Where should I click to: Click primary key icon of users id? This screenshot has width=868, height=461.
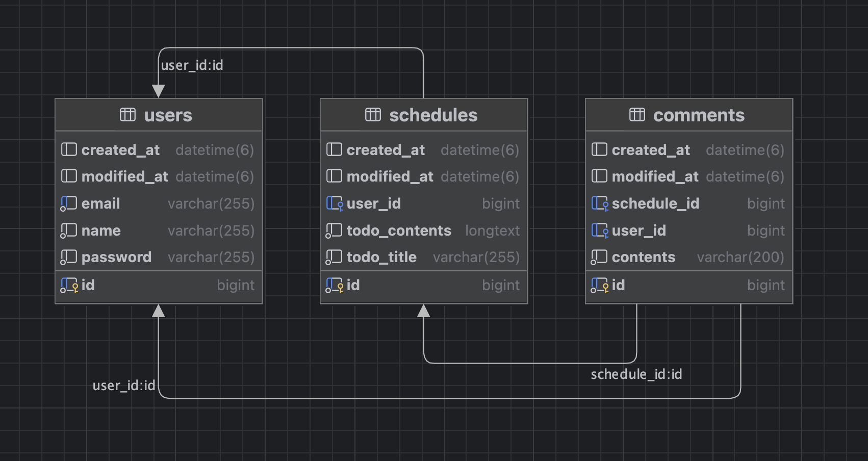point(69,285)
